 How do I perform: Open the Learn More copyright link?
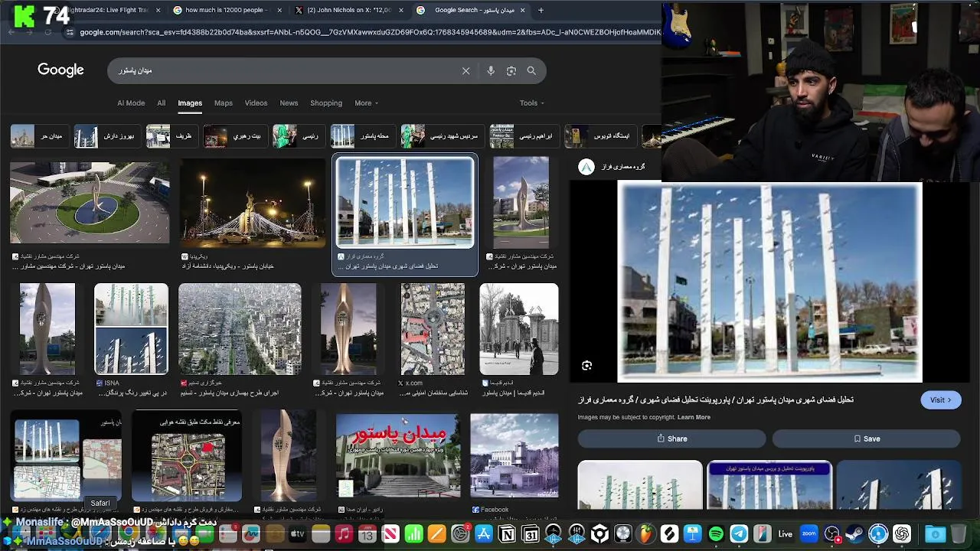click(x=694, y=417)
